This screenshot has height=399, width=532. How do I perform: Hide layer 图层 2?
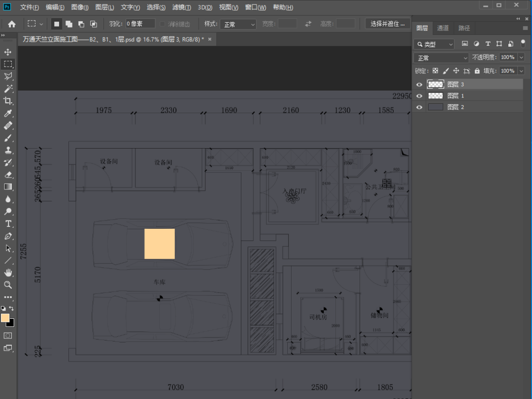pos(419,107)
